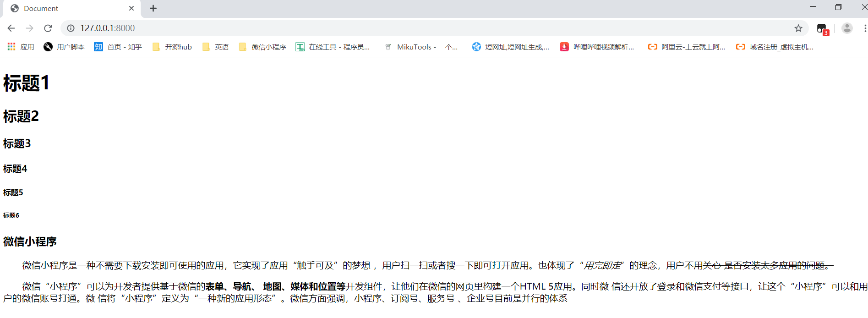
Task: Minimize the browser window
Action: coord(813,7)
